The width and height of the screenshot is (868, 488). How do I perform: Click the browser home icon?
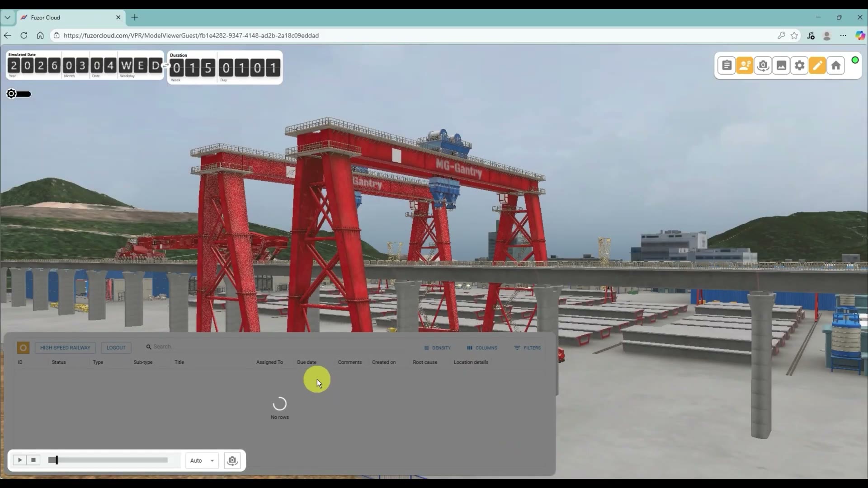click(40, 35)
